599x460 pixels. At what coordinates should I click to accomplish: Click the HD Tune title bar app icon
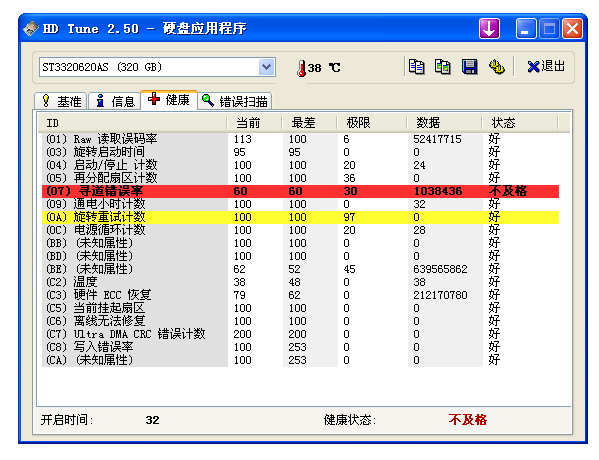pyautogui.click(x=31, y=29)
